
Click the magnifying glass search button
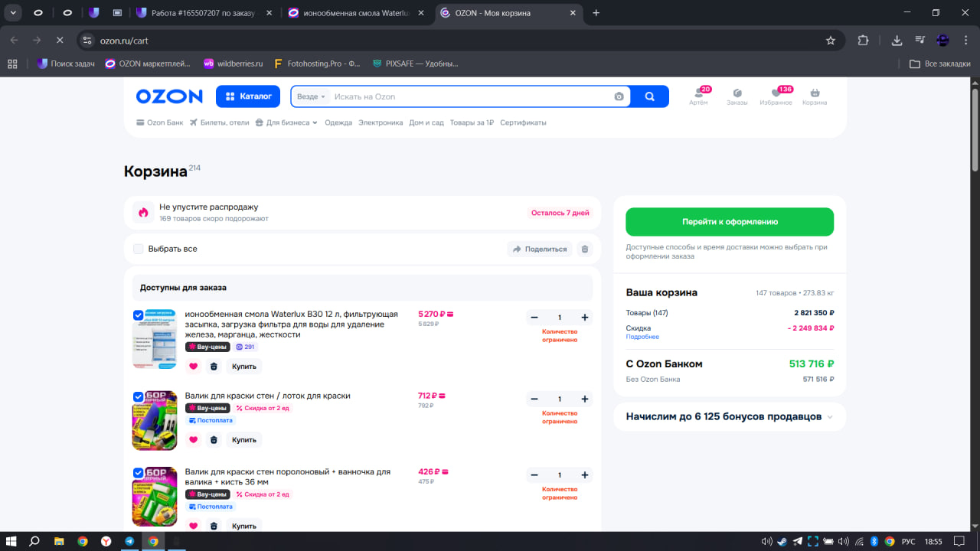coord(650,96)
